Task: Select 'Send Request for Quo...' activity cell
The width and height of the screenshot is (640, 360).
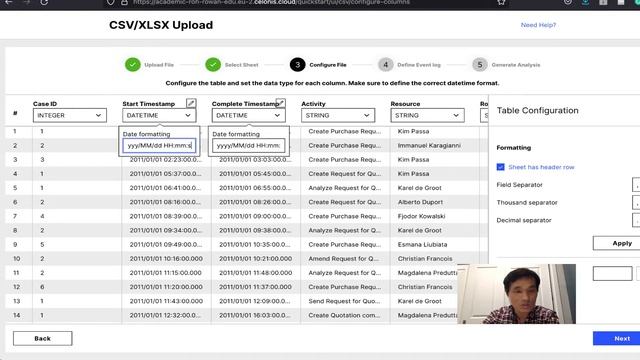Action: (344, 301)
